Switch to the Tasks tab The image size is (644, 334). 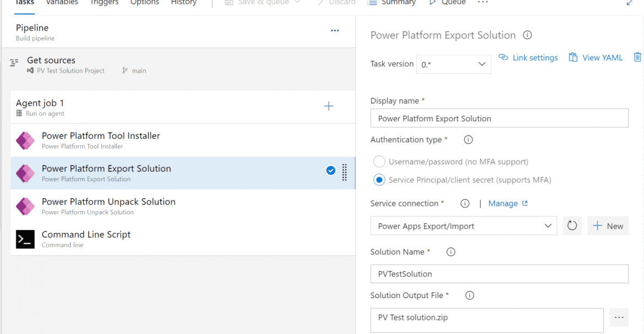tap(24, 2)
